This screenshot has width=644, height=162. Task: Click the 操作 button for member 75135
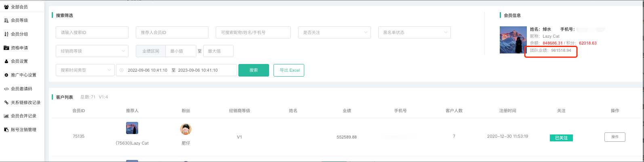click(615, 137)
